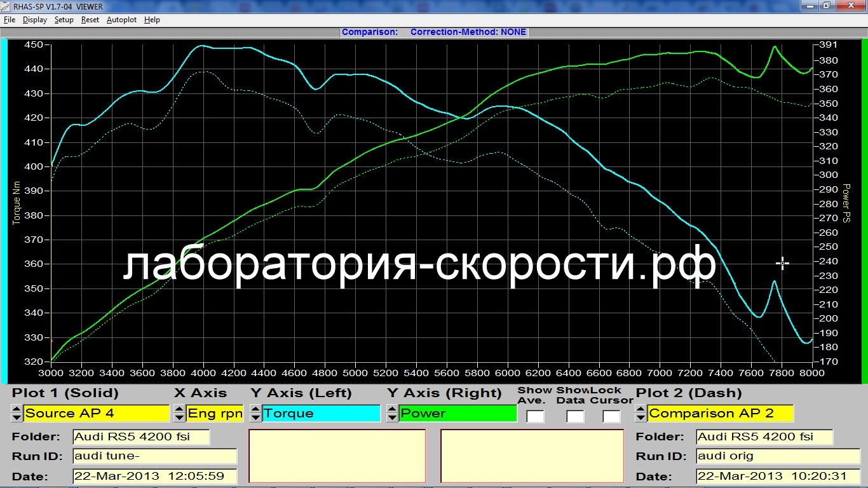Click the RHAS-SP app icon in title bar
The width and height of the screenshot is (868, 488).
click(6, 6)
